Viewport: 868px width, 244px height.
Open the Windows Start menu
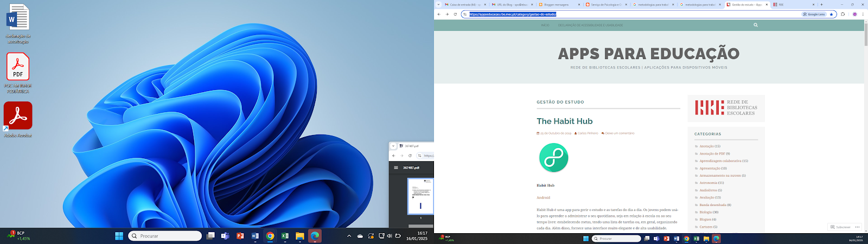119,236
